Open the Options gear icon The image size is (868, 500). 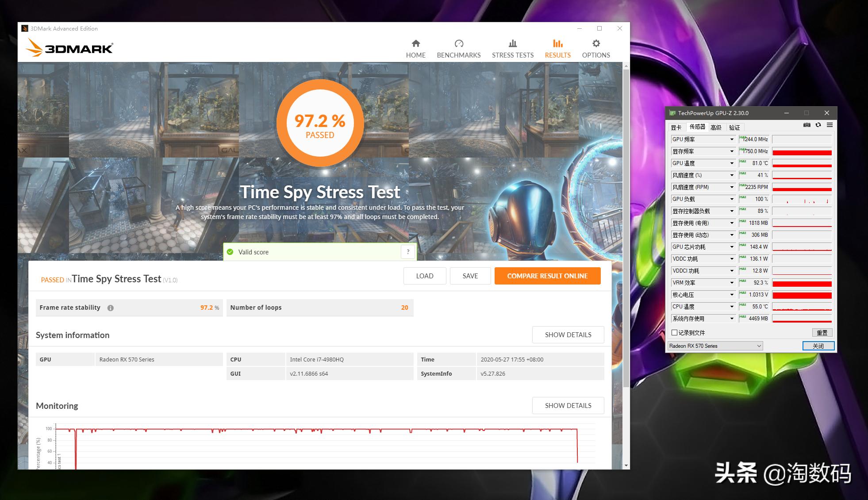[x=596, y=44]
